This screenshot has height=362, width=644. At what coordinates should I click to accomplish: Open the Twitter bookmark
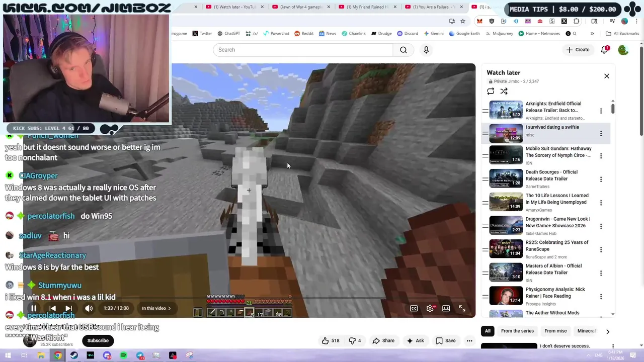click(202, 34)
